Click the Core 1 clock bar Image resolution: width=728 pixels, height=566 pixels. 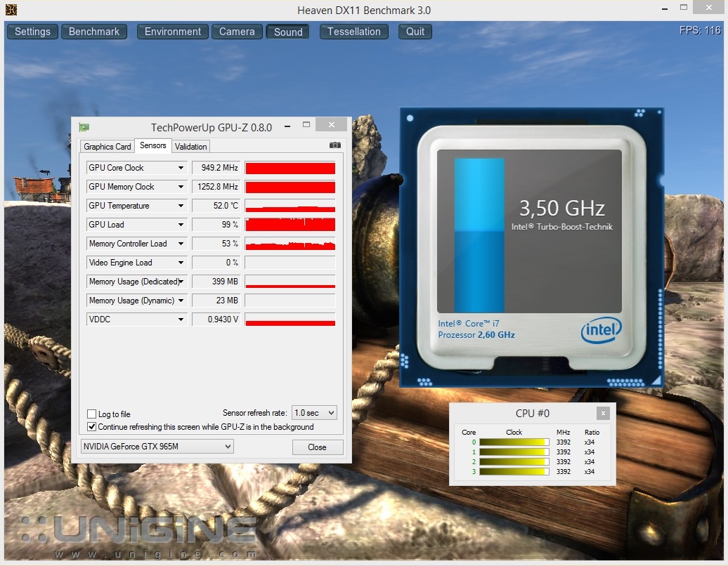(x=514, y=452)
